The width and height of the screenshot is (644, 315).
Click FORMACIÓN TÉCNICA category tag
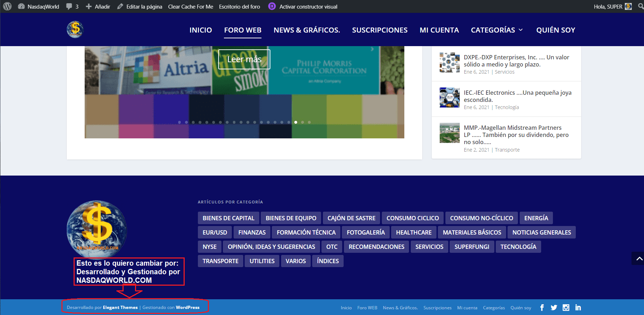[306, 232]
